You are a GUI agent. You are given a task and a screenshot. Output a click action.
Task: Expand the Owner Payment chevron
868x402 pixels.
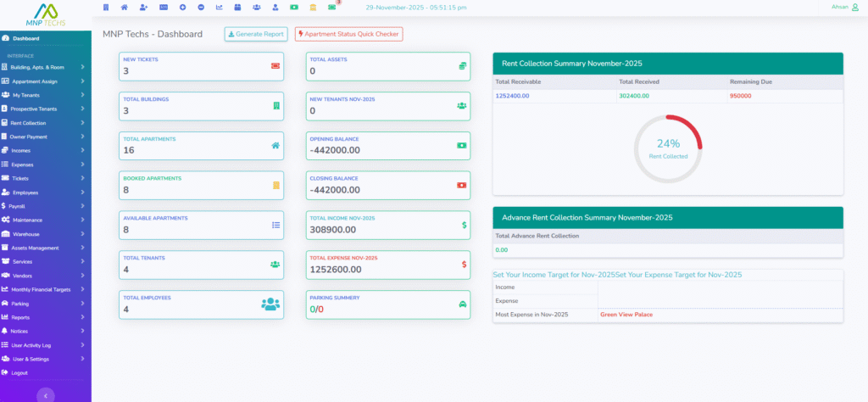coord(82,137)
